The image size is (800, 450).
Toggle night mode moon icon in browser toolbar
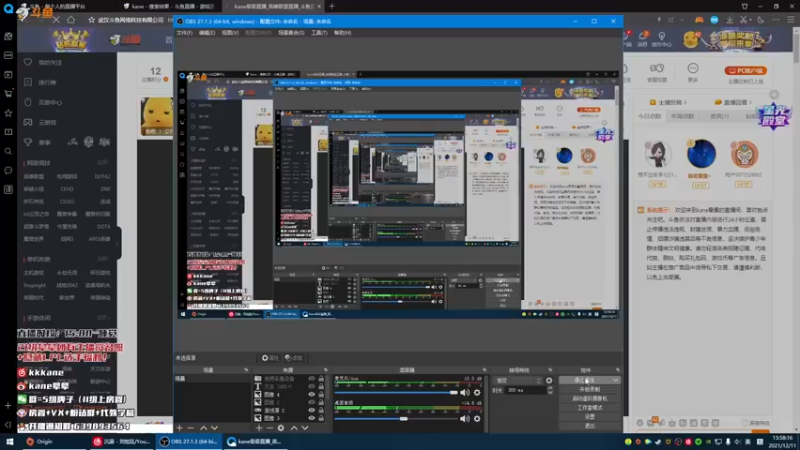761,19
